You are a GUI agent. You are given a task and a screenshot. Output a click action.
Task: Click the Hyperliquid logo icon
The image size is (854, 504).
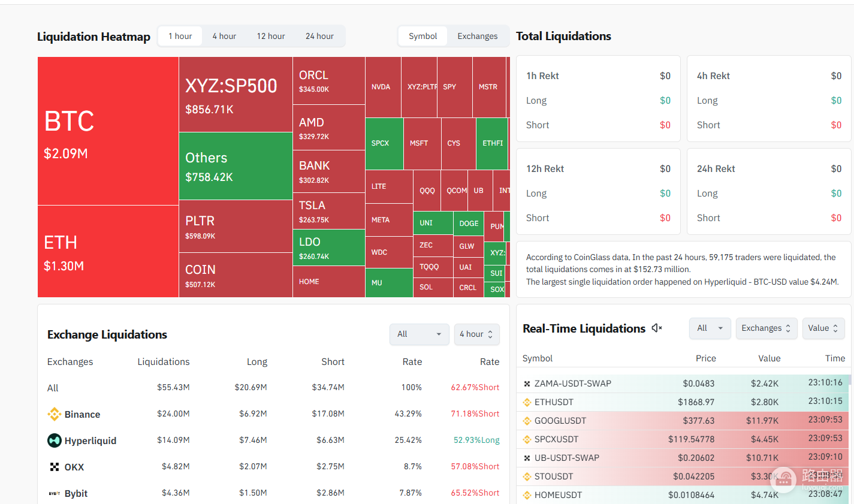[x=55, y=440]
